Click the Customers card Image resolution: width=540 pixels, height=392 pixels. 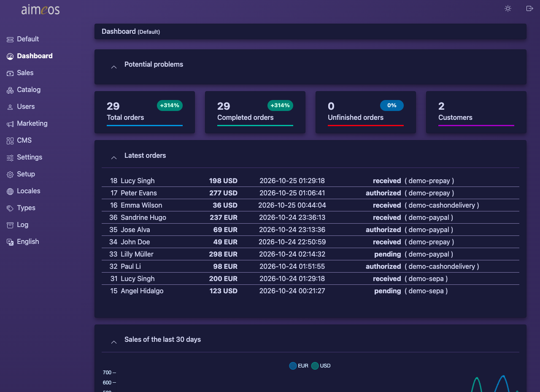tap(476, 112)
